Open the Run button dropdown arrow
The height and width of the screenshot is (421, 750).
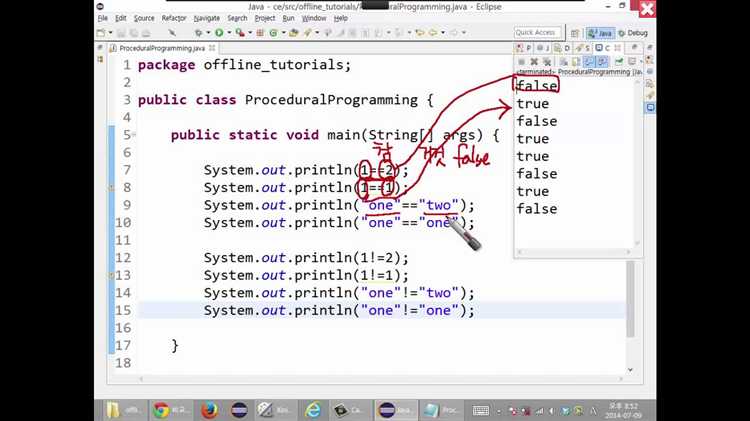[x=230, y=33]
